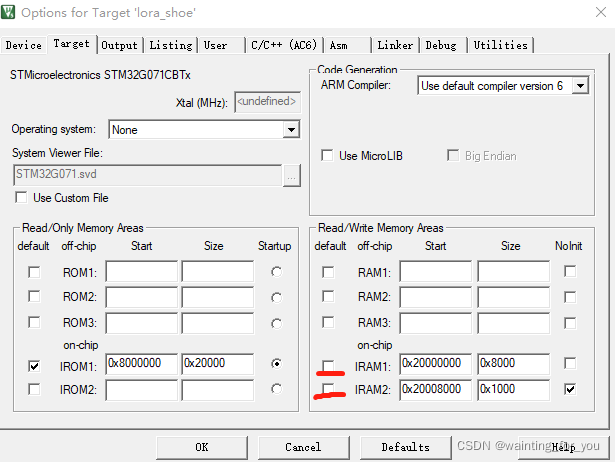Open the Output tab

pyautogui.click(x=119, y=45)
